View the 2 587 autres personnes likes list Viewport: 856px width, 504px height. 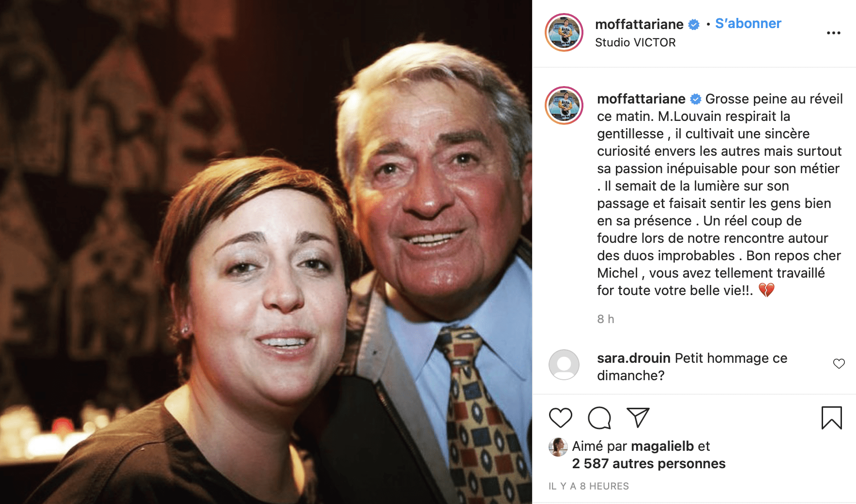click(649, 464)
